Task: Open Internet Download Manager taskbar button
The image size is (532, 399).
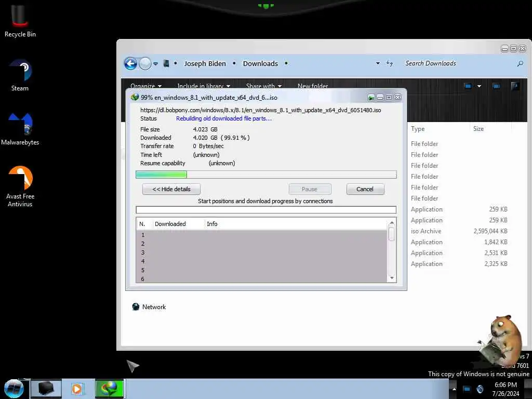Action: 109,389
